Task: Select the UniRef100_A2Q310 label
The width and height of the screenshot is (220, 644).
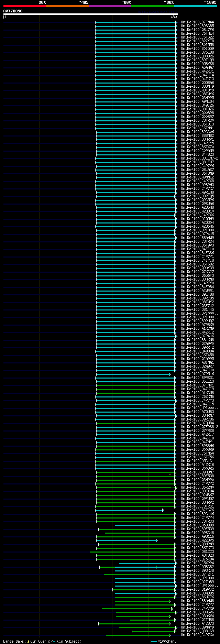Action: click(197, 211)
